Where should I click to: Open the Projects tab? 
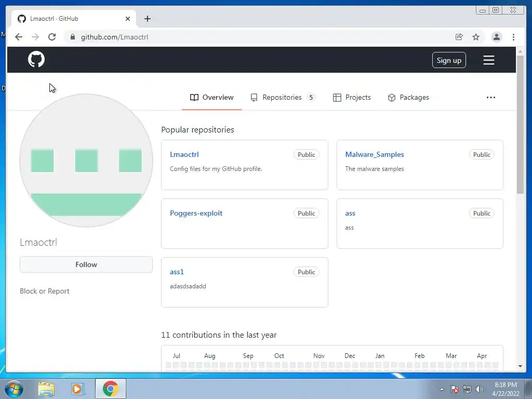[x=352, y=97]
